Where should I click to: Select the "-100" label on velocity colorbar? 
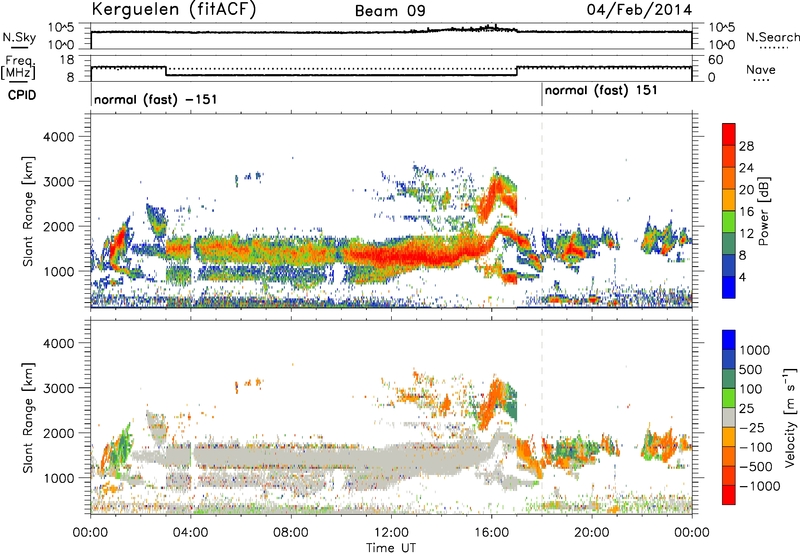tap(756, 447)
